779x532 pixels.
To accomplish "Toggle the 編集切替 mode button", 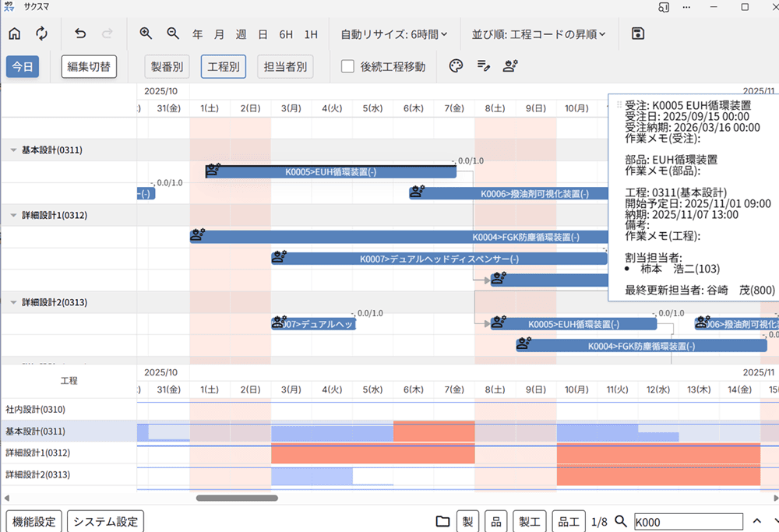I will pyautogui.click(x=88, y=67).
